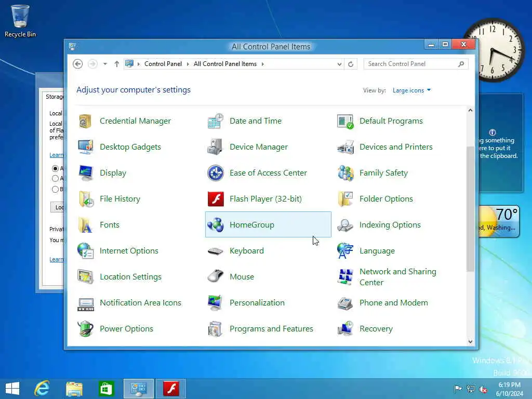This screenshot has height=399, width=532.
Task: Expand arrow before Control Panel breadcrumb
Action: click(139, 64)
